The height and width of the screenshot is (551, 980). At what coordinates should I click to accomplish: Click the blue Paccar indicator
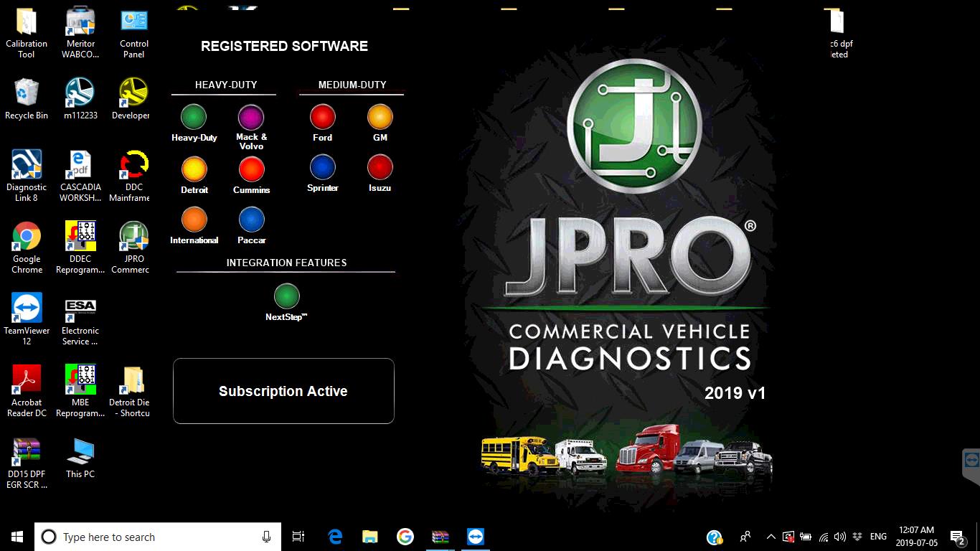(251, 220)
